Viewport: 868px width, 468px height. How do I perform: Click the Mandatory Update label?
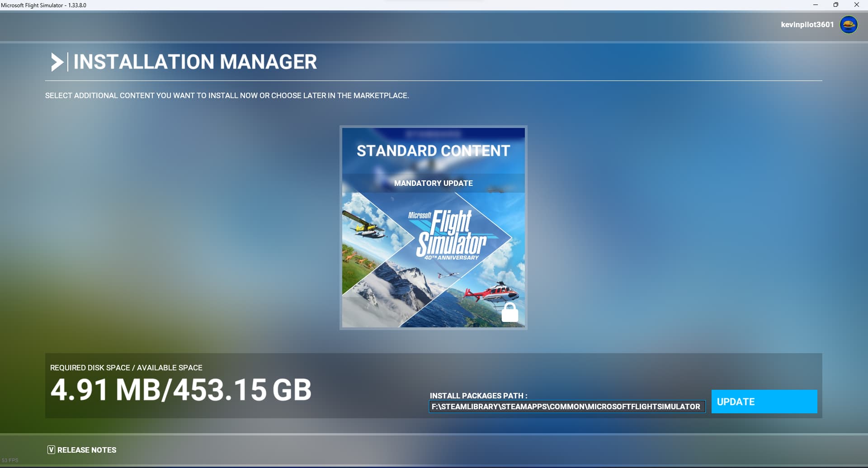[434, 183]
